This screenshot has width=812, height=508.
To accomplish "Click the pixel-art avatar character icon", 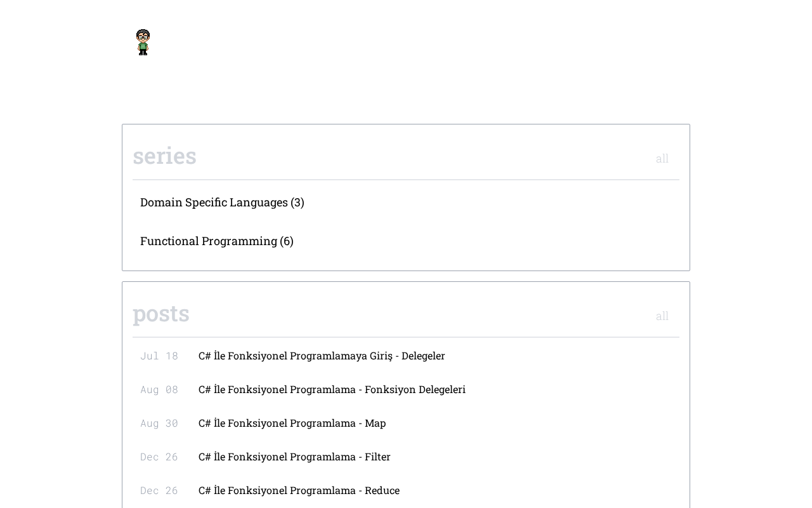I will coord(143,42).
